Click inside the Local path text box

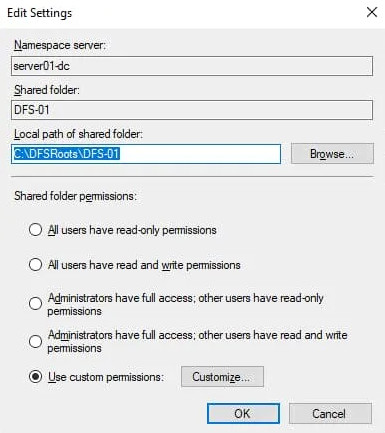(146, 154)
